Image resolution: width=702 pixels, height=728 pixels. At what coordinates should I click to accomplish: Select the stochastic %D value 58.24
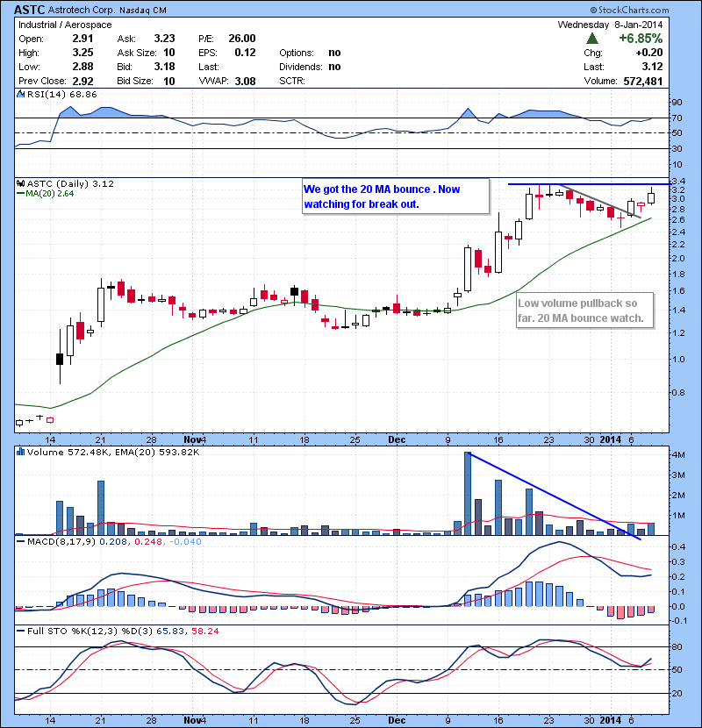pos(204,631)
